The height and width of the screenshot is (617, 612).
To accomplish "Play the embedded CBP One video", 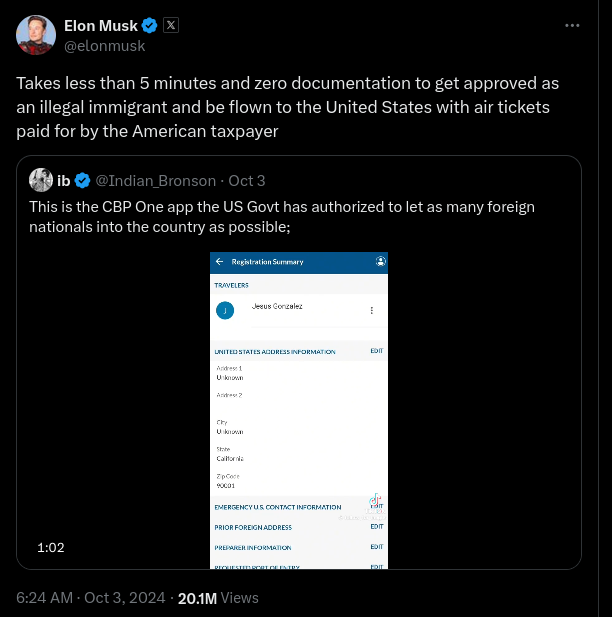I will point(299,410).
